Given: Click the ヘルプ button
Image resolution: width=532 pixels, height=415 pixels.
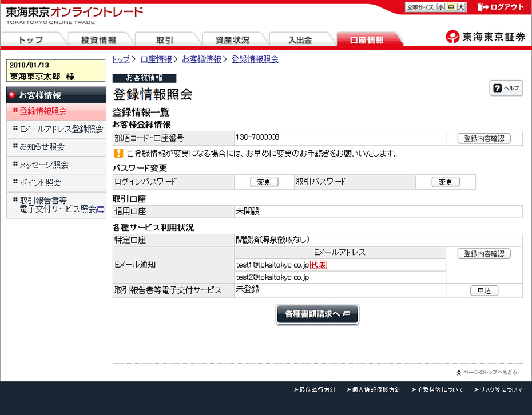Looking at the screenshot, I should coord(506,88).
